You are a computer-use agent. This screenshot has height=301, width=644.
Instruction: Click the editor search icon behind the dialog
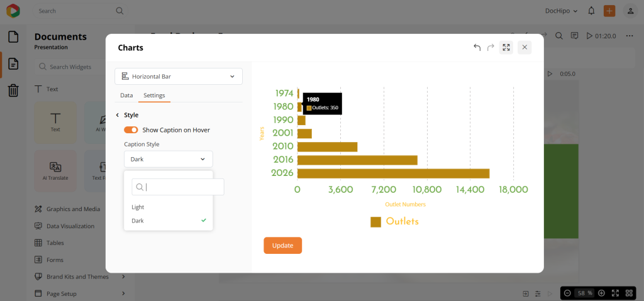point(559,36)
